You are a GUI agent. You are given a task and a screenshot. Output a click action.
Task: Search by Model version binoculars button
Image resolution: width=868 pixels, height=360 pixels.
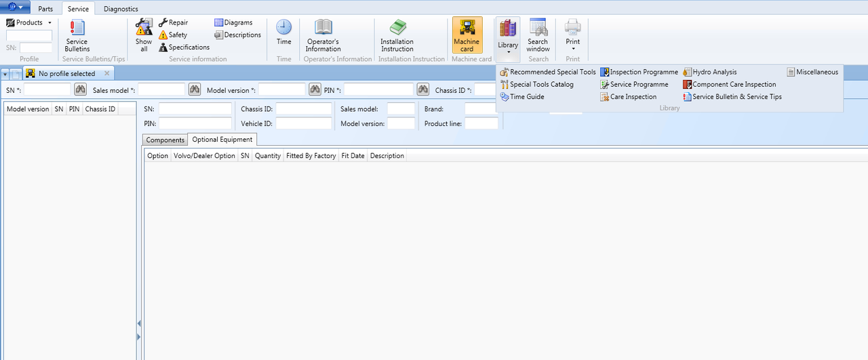click(315, 89)
